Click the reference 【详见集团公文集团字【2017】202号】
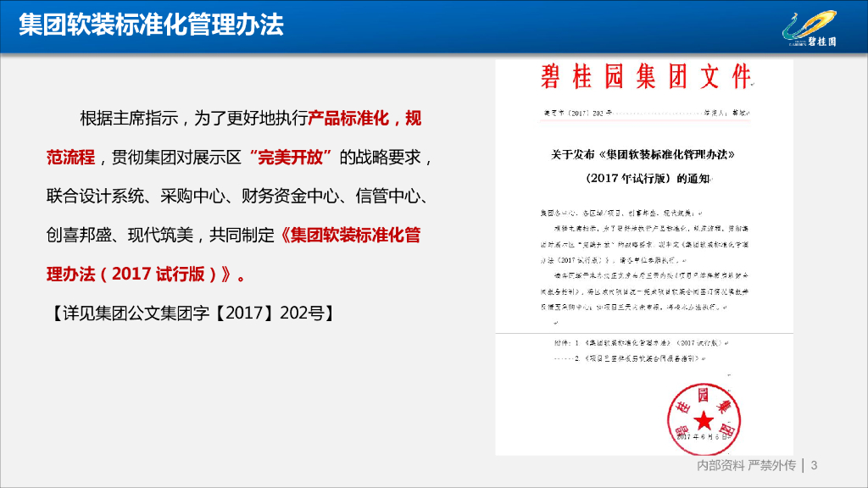 pos(193,313)
